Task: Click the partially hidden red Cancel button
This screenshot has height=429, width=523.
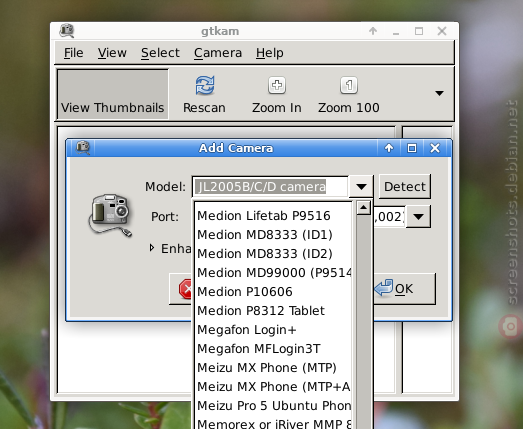Action: coord(181,289)
